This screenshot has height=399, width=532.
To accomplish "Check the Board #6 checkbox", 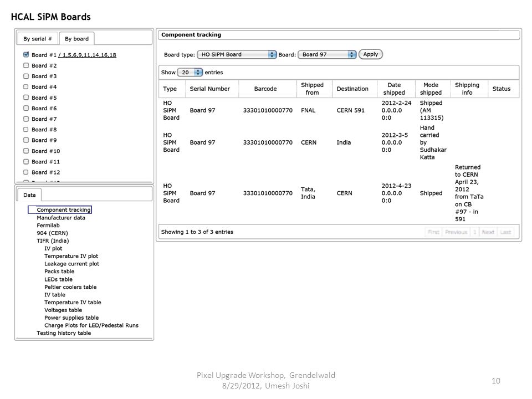I will [x=26, y=108].
